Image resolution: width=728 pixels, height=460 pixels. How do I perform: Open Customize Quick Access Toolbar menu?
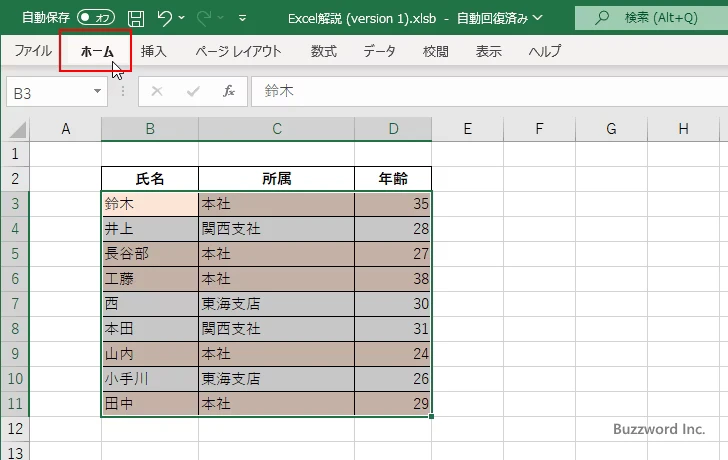coord(242,19)
